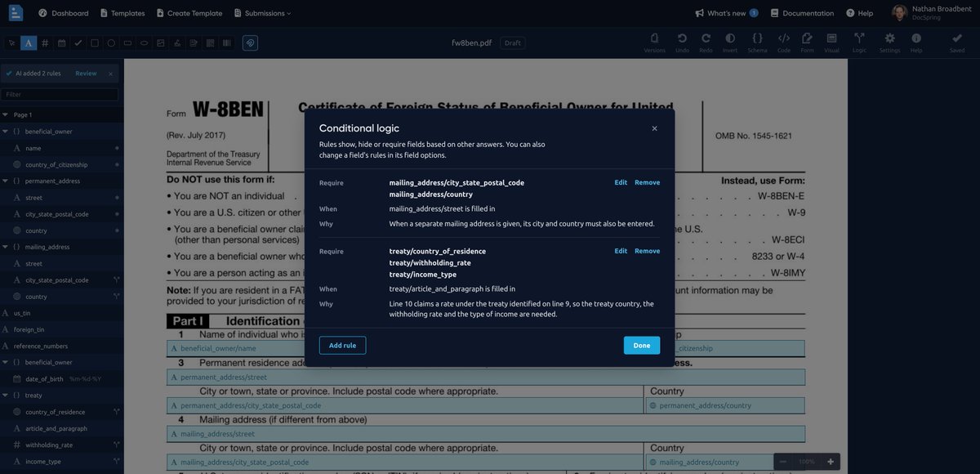Select reference_numbers field in tree

(x=62, y=346)
